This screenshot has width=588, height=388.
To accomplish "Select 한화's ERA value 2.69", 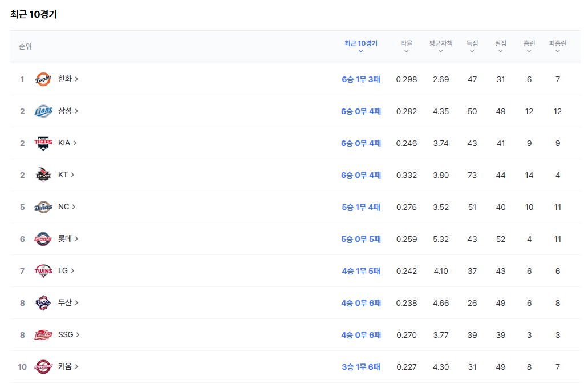I will click(x=441, y=79).
